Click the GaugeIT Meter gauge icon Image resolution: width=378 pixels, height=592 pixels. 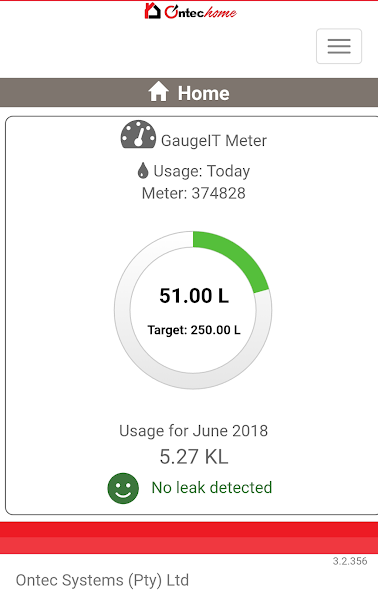coord(138,134)
